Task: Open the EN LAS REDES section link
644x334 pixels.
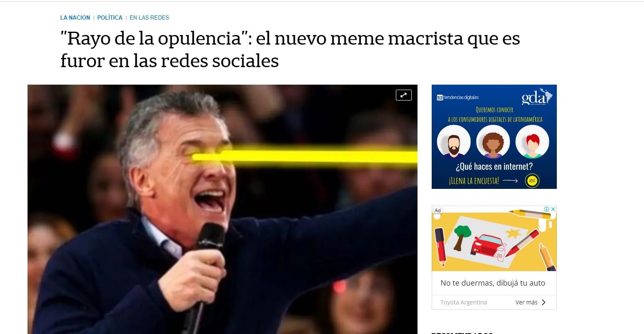Action: (x=149, y=18)
